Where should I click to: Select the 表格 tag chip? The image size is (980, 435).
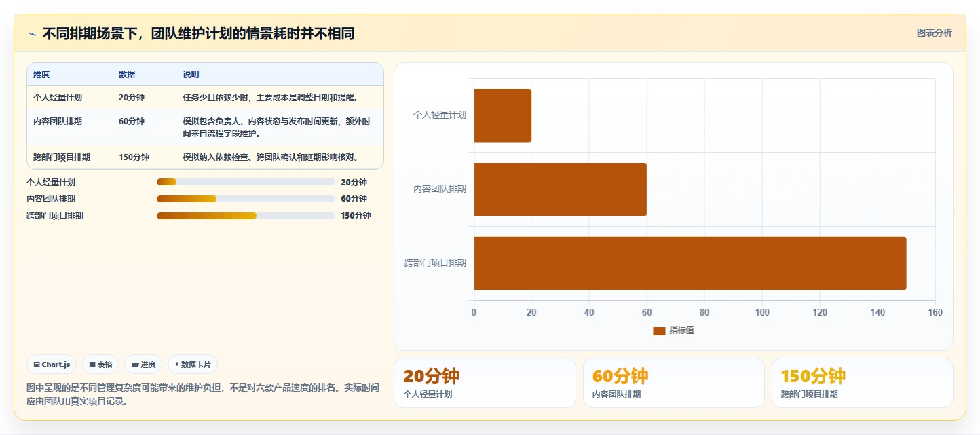pos(100,364)
